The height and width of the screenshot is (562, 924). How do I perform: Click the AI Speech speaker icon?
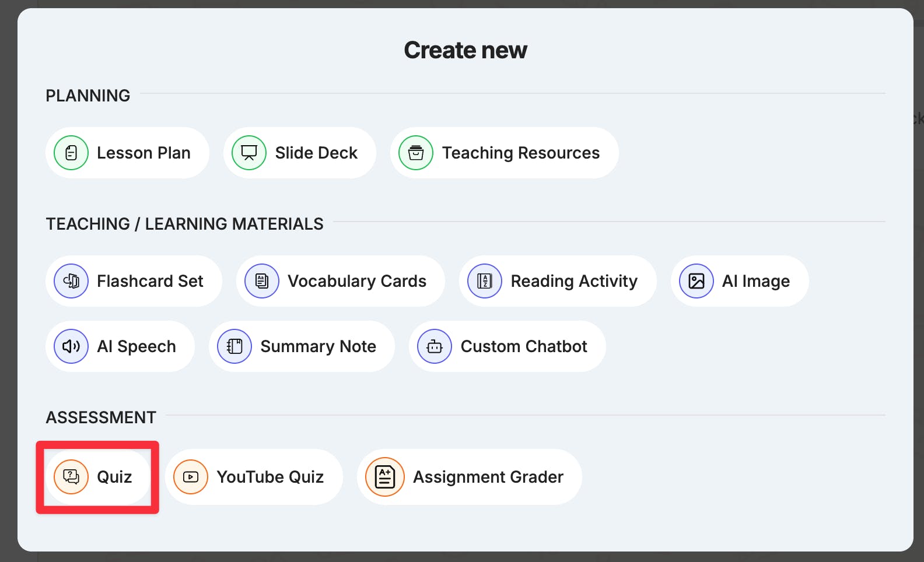point(71,346)
